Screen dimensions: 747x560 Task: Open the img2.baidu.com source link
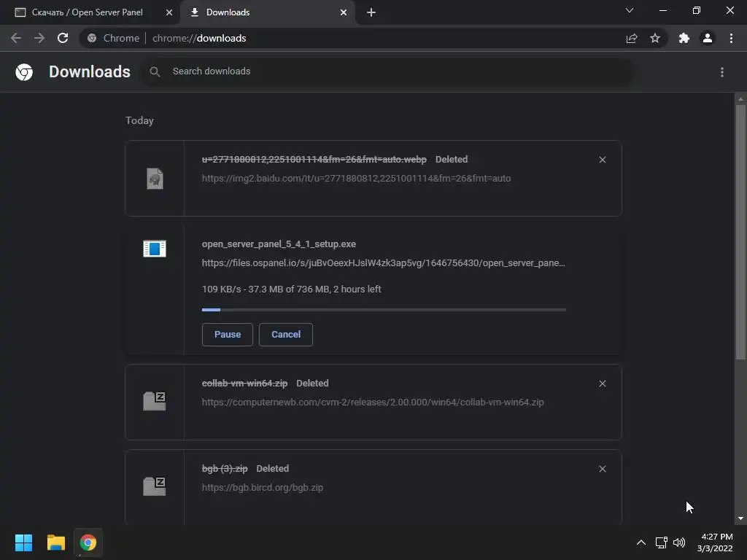coord(356,178)
